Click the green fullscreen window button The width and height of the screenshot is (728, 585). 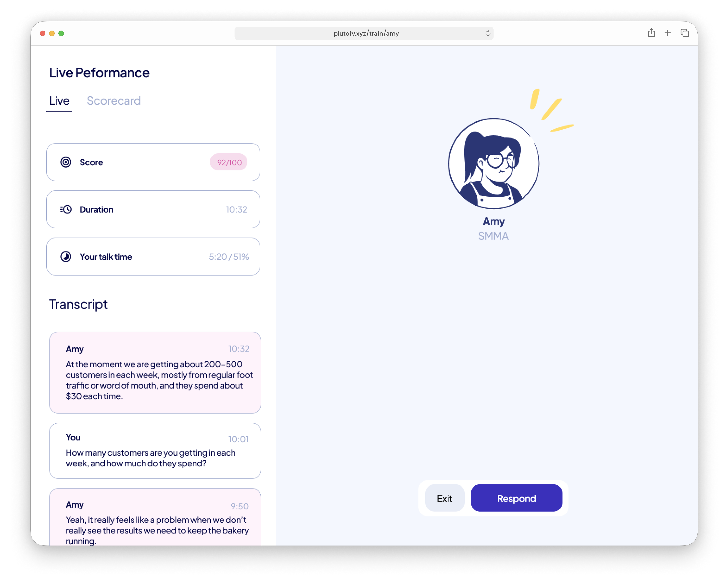point(61,33)
